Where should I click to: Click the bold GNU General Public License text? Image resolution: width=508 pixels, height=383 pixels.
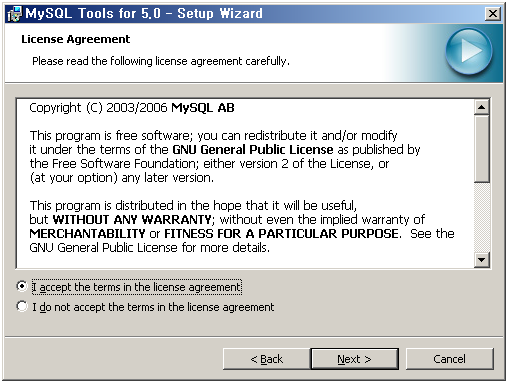click(x=253, y=150)
